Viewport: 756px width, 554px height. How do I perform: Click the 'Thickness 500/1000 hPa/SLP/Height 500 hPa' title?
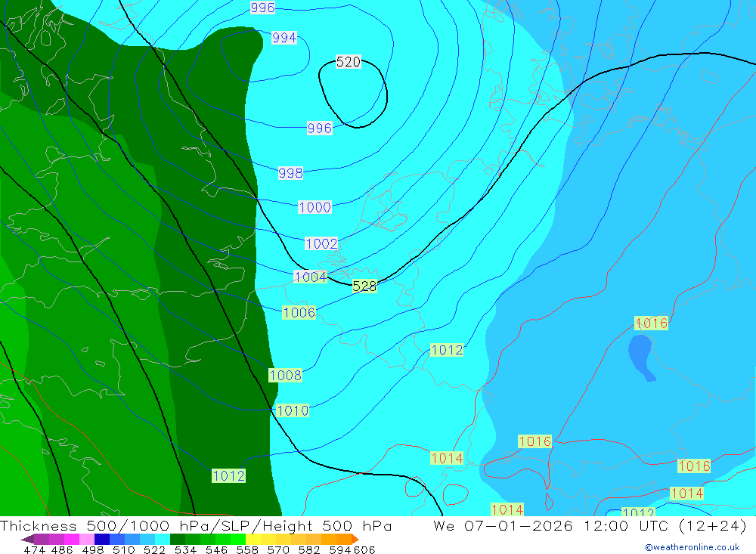point(196,525)
